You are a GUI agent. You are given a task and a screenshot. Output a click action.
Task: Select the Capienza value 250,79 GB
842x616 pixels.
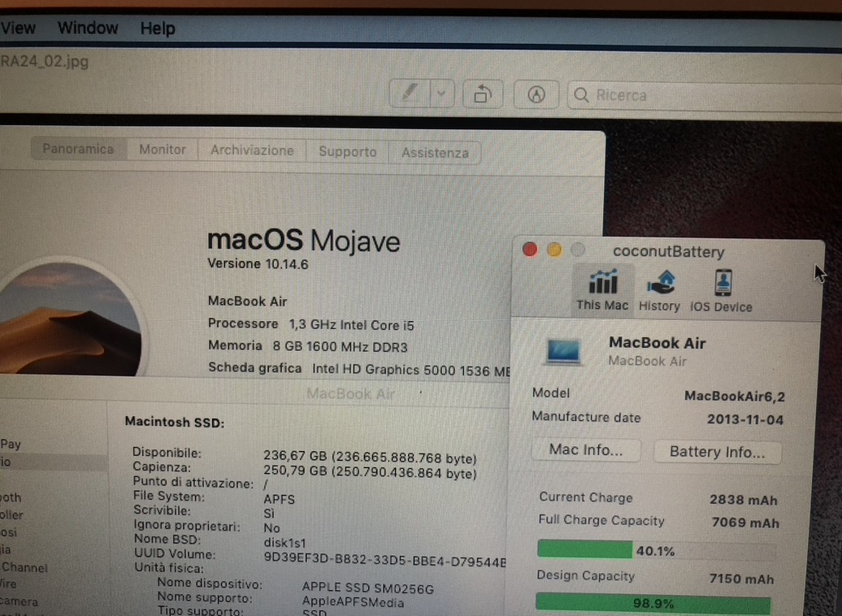click(x=370, y=473)
